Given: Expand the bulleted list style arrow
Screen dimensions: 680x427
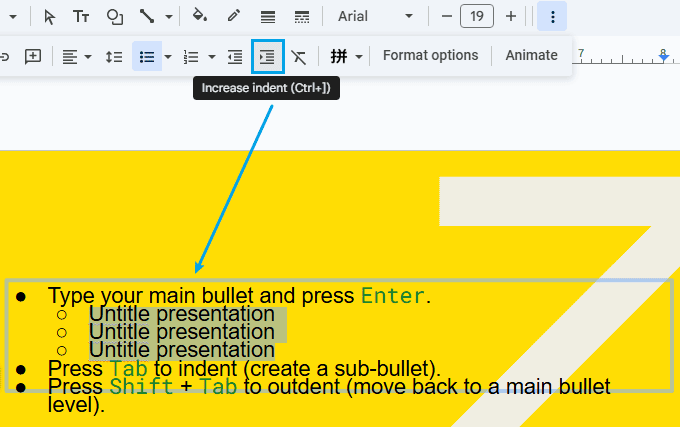Looking at the screenshot, I should (168, 57).
